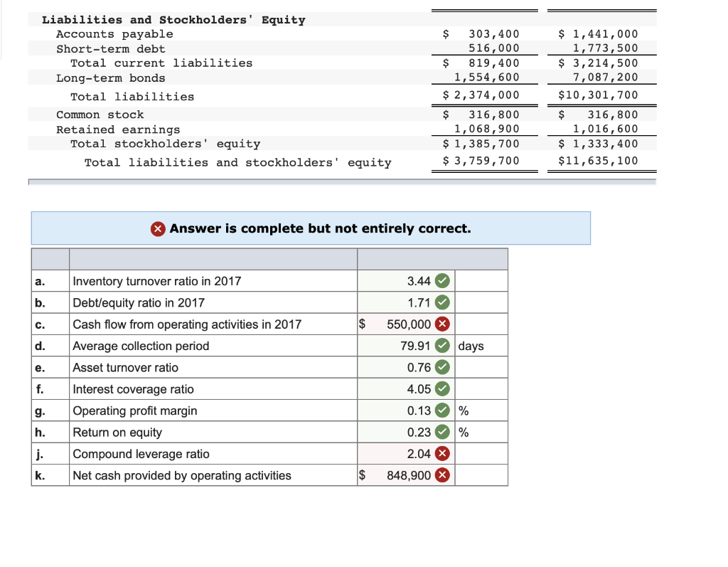Image resolution: width=728 pixels, height=567 pixels.
Task: Click the green check icon beside 0.76
Action: tap(442, 367)
